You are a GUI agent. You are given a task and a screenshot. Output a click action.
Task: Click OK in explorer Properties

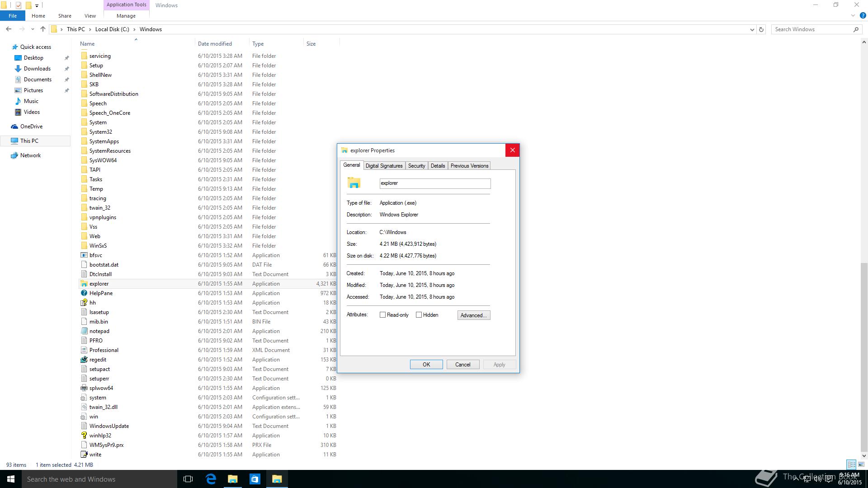[x=426, y=365]
